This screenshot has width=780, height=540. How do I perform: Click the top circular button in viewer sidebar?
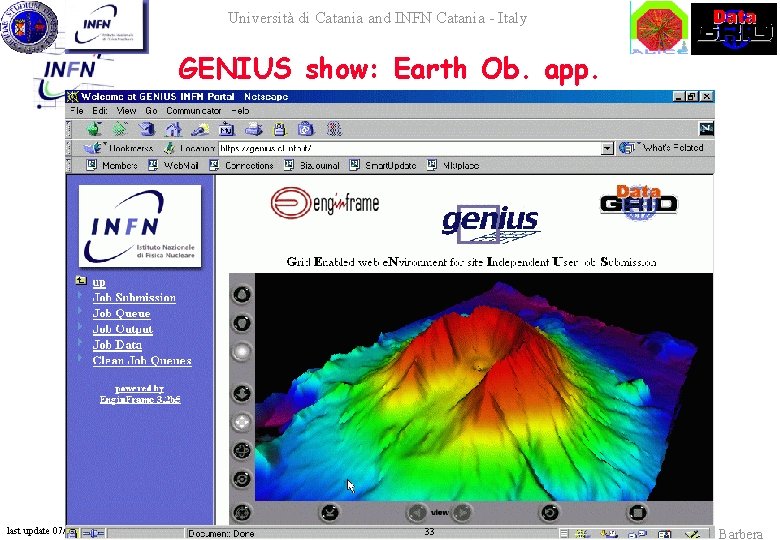coord(242,294)
